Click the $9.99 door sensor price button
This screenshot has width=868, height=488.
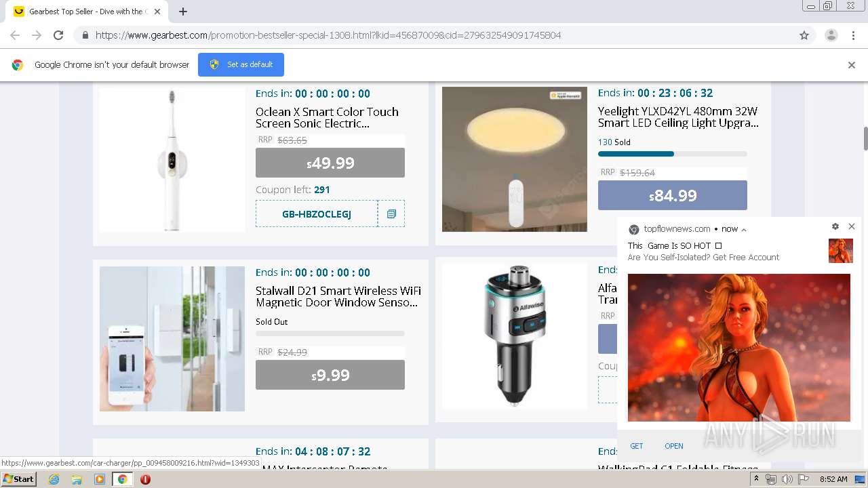point(330,375)
